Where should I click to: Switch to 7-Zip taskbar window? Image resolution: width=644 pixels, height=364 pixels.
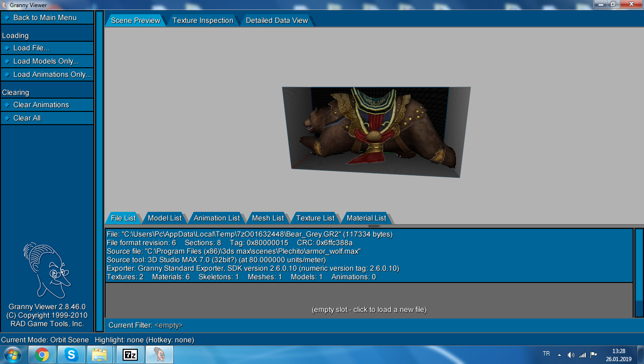130,355
